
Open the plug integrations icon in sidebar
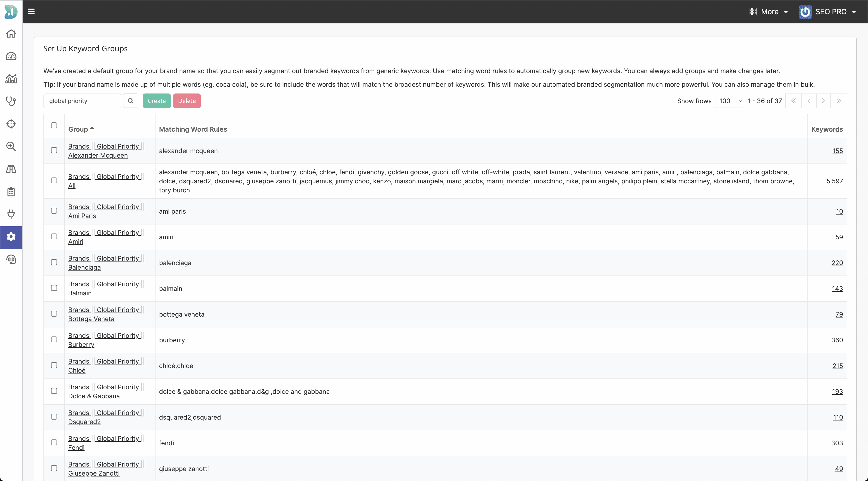coord(11,214)
